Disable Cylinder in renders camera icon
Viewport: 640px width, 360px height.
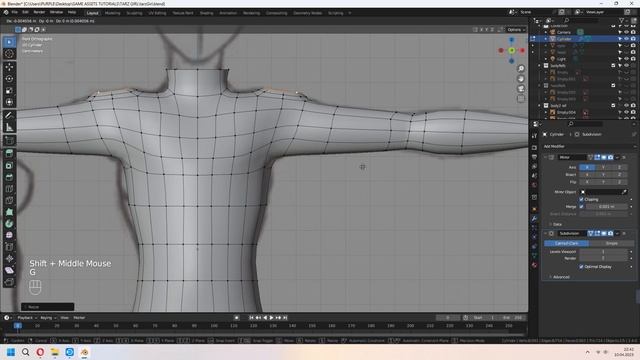pos(633,39)
